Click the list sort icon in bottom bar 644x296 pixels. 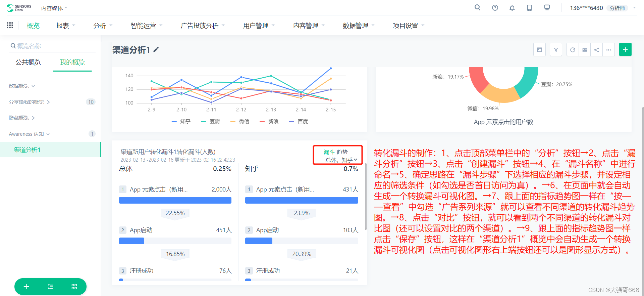[50, 287]
